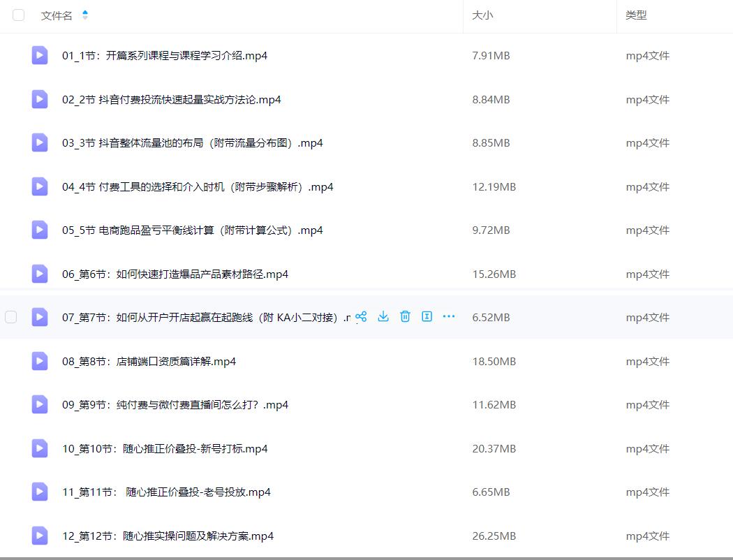Download the 07_第7节 file
Image resolution: width=733 pixels, height=560 pixels.
(383, 316)
